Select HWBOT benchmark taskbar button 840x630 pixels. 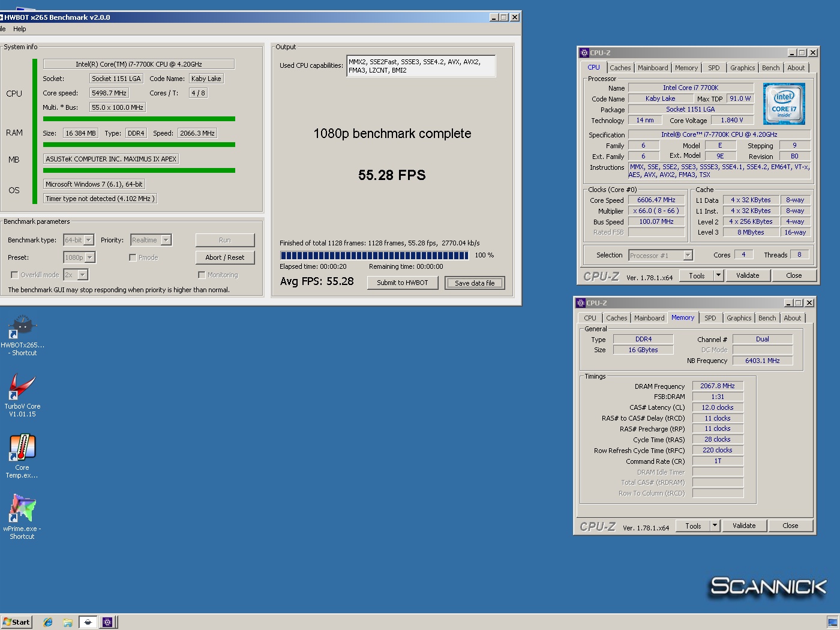[x=88, y=622]
